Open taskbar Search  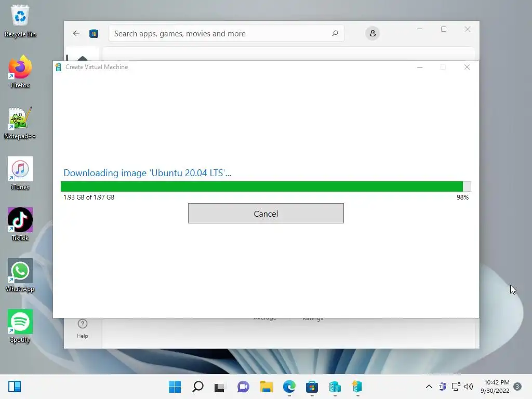[198, 387]
